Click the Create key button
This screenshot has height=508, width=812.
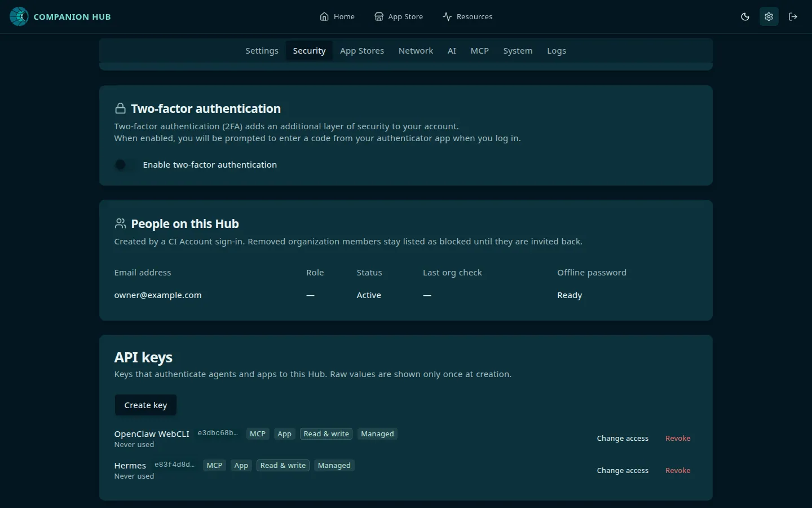145,405
